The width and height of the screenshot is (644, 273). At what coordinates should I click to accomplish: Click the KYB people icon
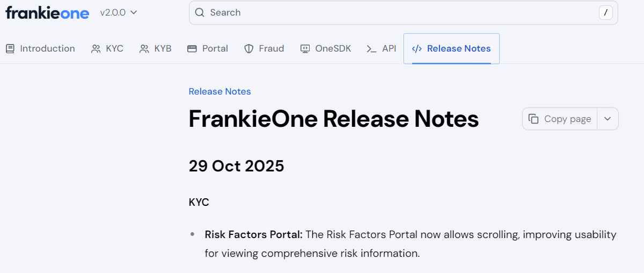click(x=144, y=49)
